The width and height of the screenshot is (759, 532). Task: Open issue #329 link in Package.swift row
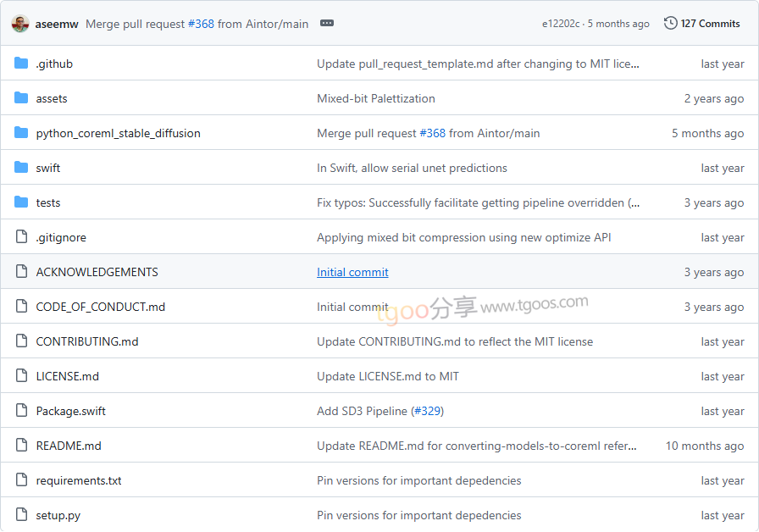(x=427, y=411)
